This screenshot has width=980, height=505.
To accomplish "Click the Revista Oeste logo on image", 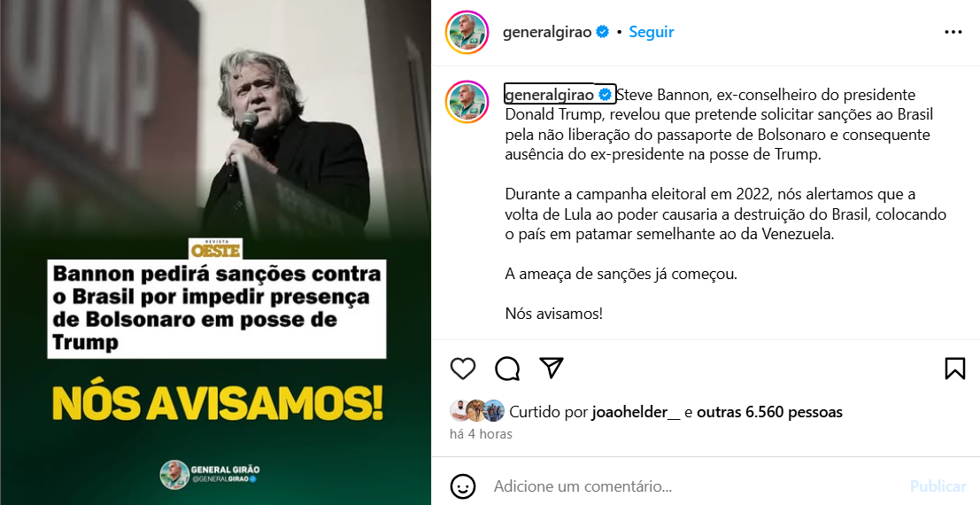I will 216,248.
